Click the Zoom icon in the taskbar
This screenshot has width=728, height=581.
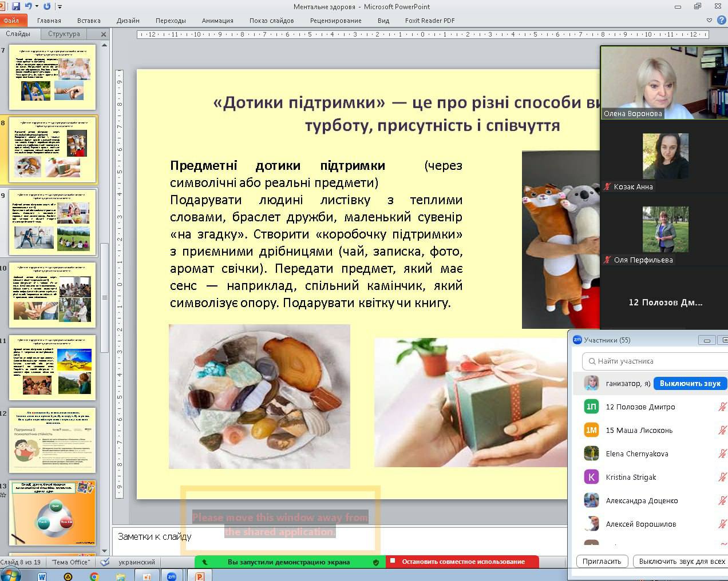(171, 576)
